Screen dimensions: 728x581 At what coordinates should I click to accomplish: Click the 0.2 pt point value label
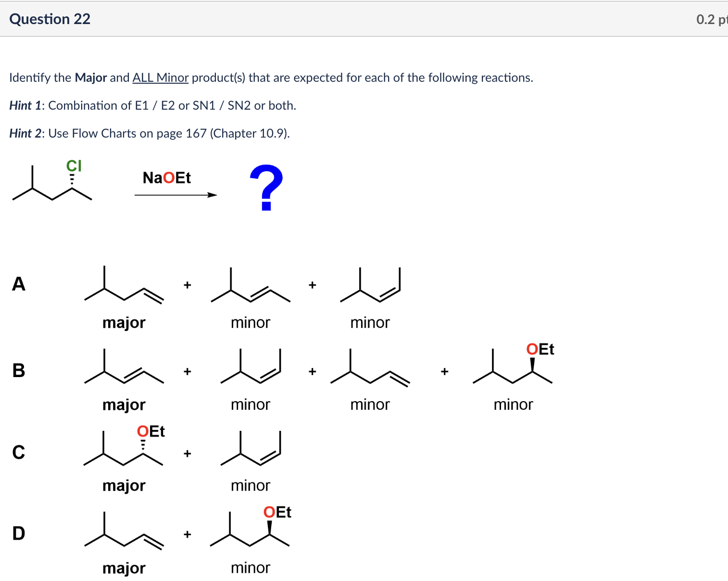click(712, 19)
